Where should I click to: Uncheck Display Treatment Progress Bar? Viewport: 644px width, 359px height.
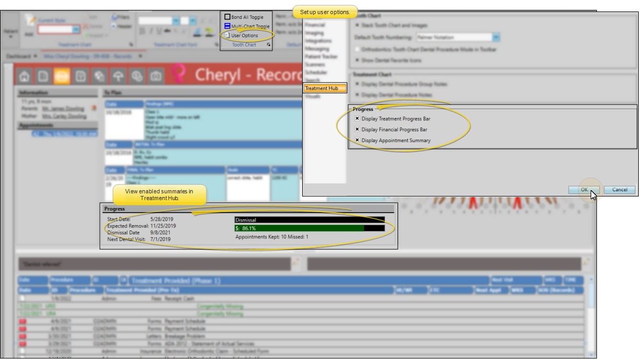358,119
